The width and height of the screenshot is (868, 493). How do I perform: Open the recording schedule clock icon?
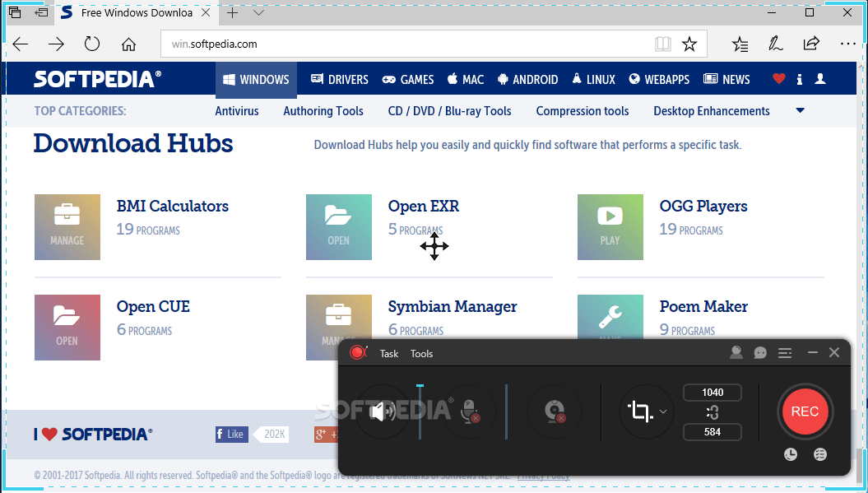791,453
